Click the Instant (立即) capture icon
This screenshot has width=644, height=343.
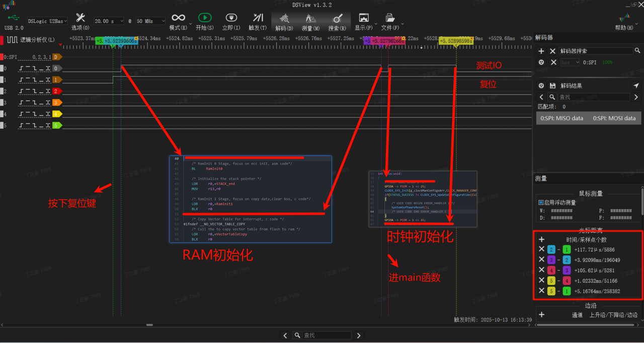coord(231,19)
